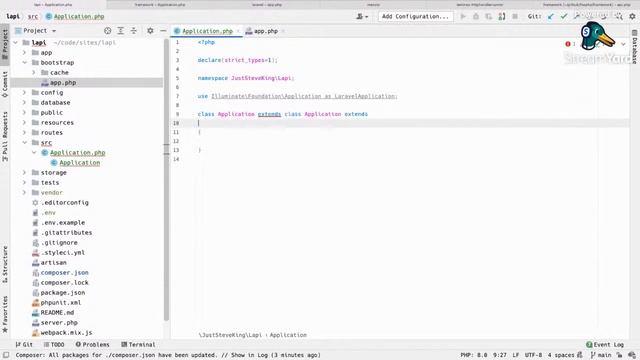Expand the database folder
This screenshot has width=640, height=360.
24,102
